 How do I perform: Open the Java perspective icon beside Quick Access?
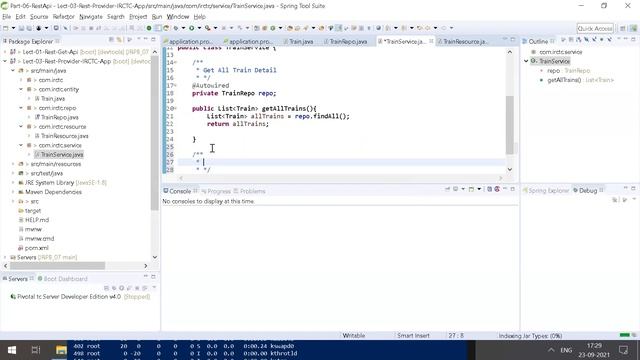pyautogui.click(x=623, y=28)
